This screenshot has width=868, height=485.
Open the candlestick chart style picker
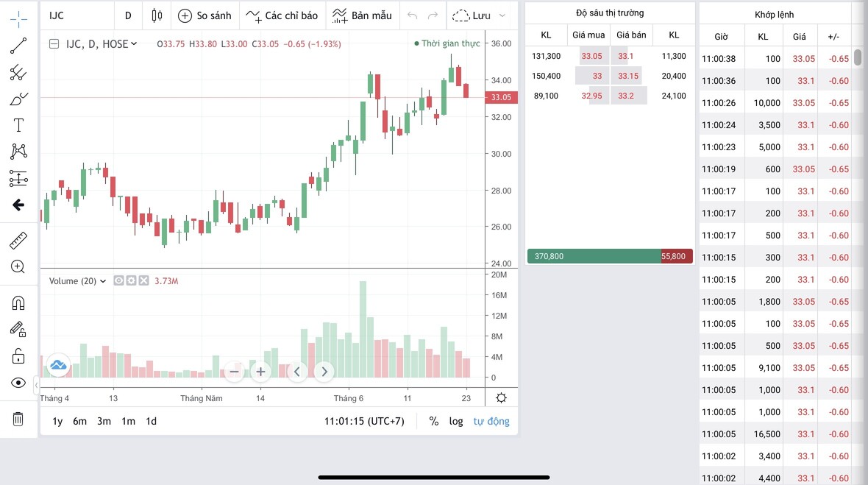coord(157,15)
